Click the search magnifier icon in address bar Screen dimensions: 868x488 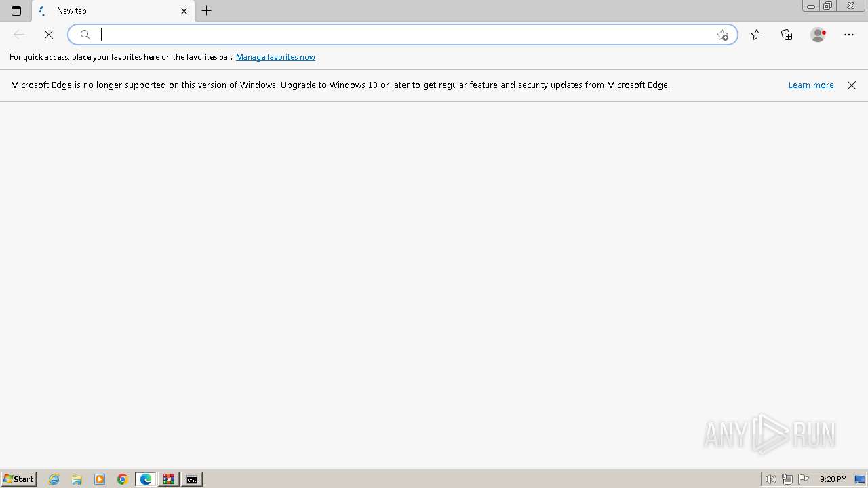85,35
